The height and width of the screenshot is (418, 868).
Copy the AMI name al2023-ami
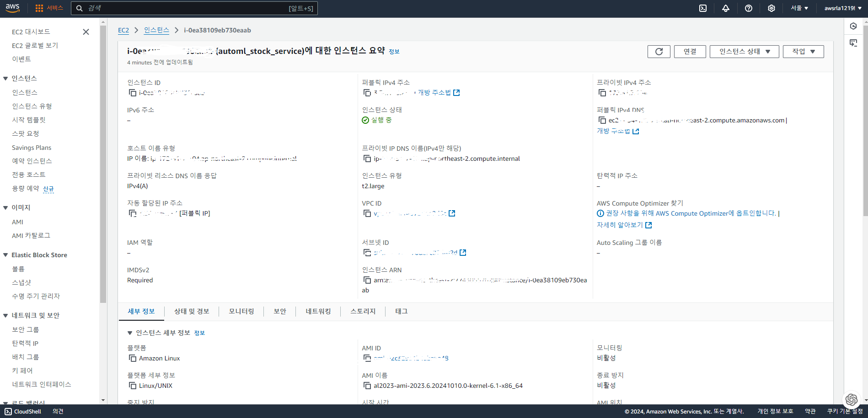click(x=367, y=386)
